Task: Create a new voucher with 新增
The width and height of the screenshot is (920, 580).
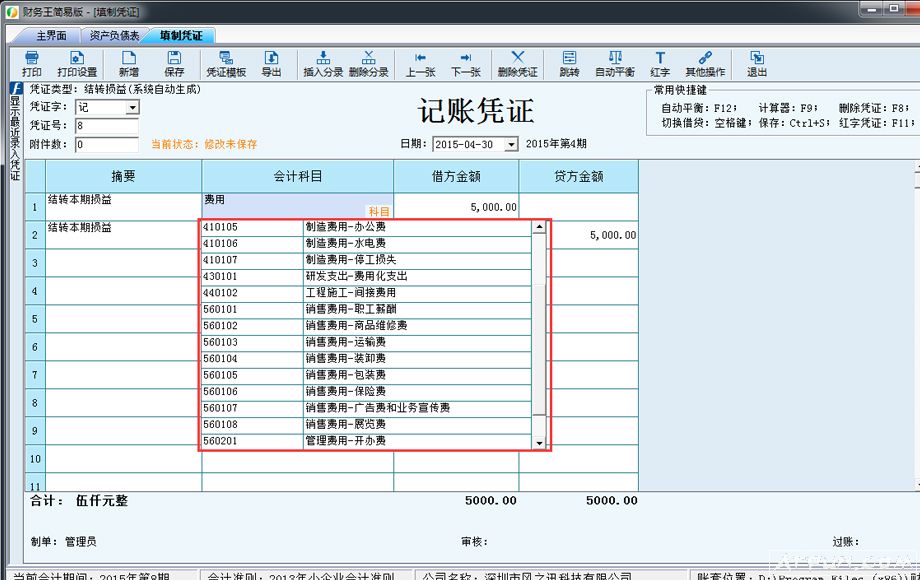Action: [x=128, y=62]
